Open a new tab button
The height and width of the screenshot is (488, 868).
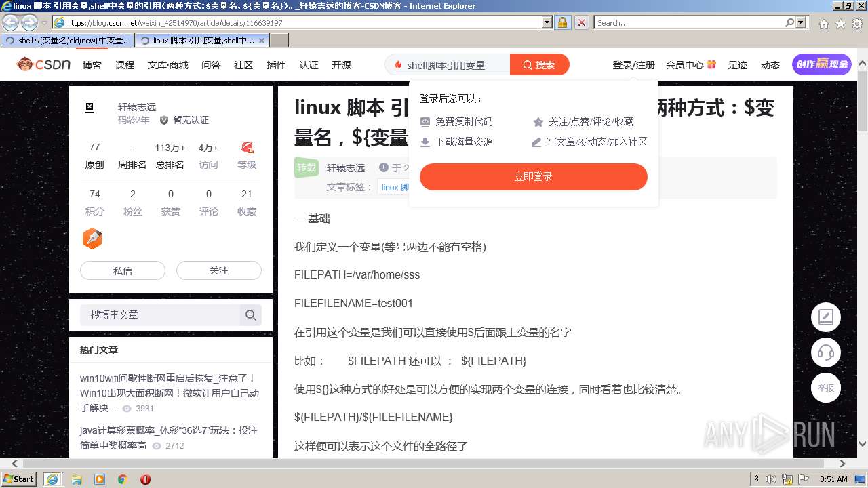pyautogui.click(x=279, y=41)
